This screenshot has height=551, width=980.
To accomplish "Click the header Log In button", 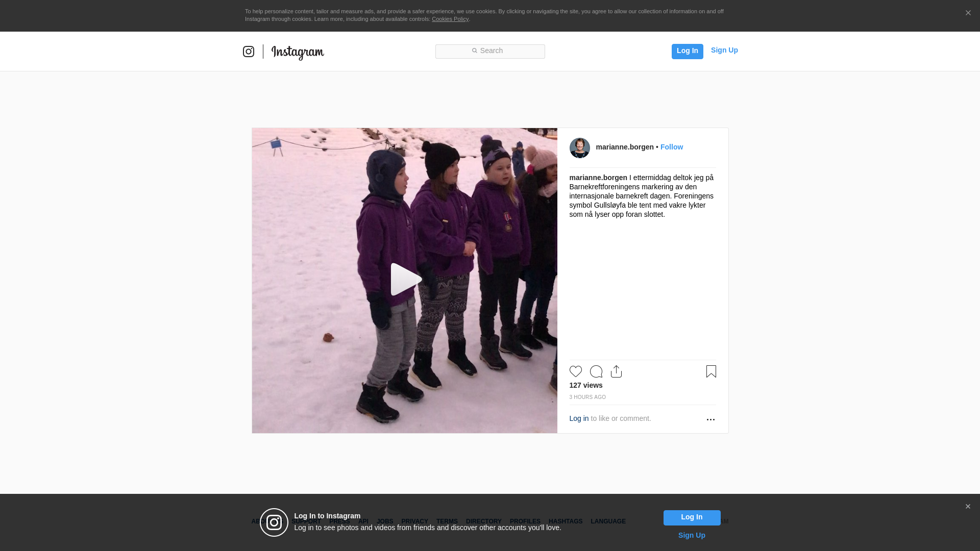I will point(687,51).
